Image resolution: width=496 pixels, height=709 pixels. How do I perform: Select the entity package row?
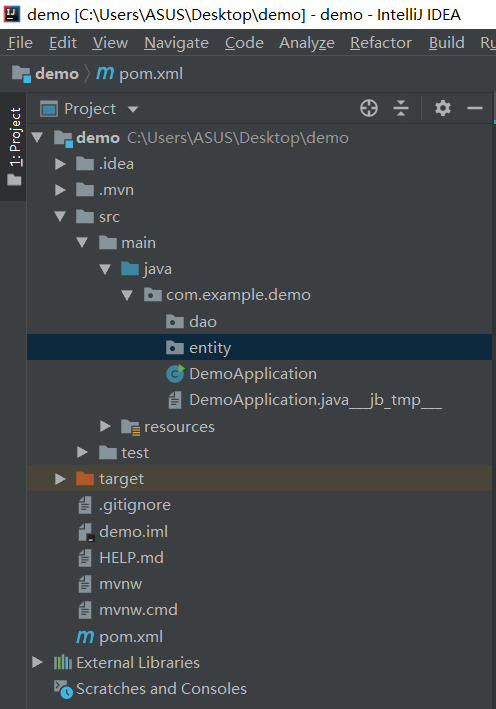[260, 347]
